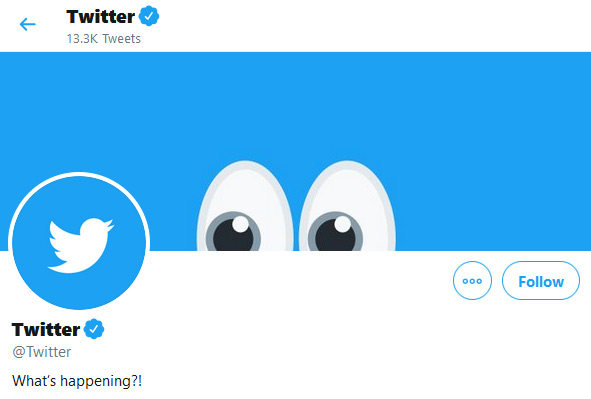Screen dimensions: 591x399
Task: Open the three-dot more options menu
Action: click(472, 281)
